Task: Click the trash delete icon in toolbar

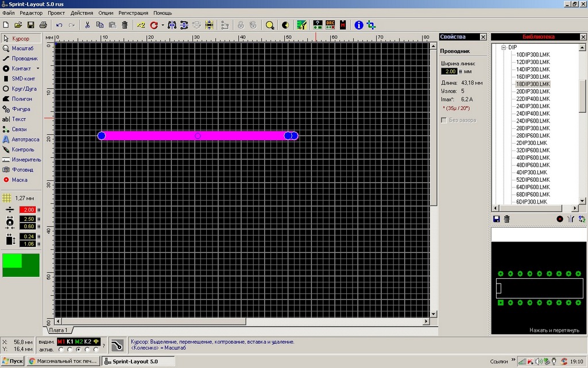Action: [x=125, y=25]
